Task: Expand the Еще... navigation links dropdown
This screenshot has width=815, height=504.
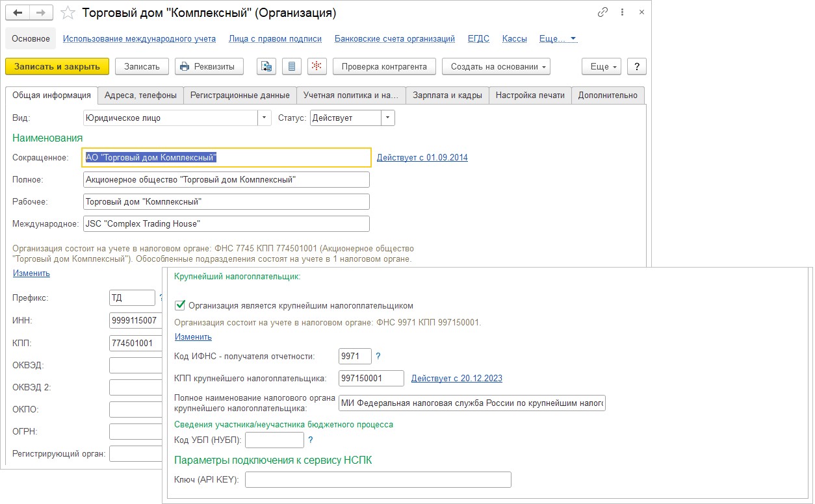Action: click(x=558, y=38)
